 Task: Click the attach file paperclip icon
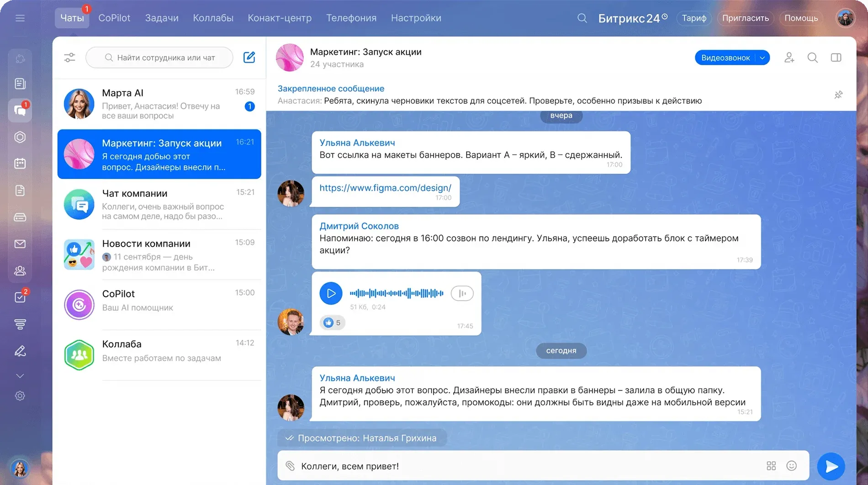(291, 466)
